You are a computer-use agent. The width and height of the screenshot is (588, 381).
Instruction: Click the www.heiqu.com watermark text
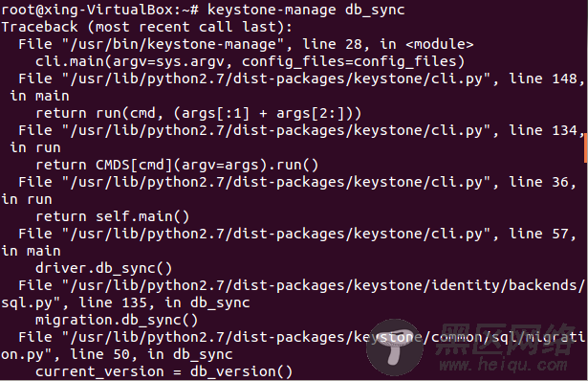[x=503, y=365]
